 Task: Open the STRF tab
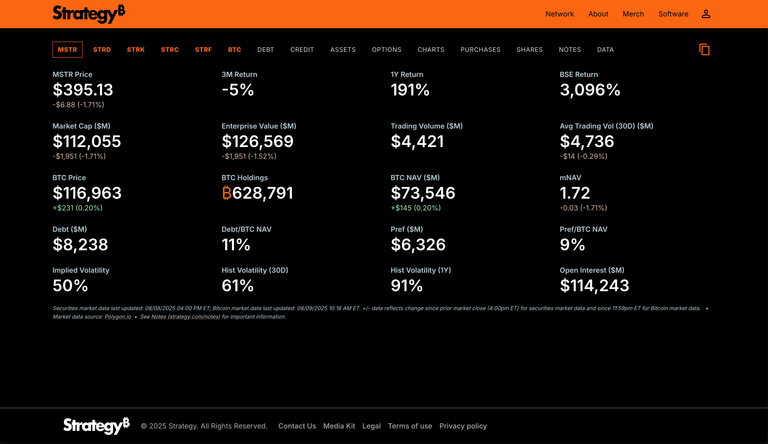click(203, 49)
